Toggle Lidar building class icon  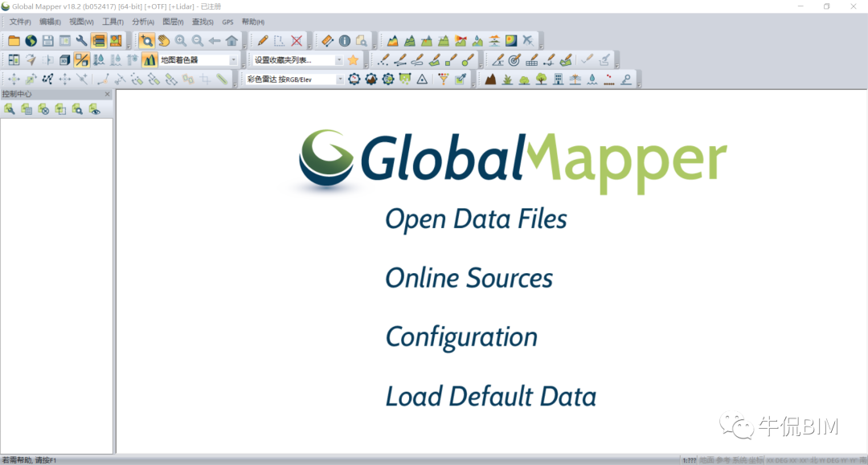tap(559, 79)
